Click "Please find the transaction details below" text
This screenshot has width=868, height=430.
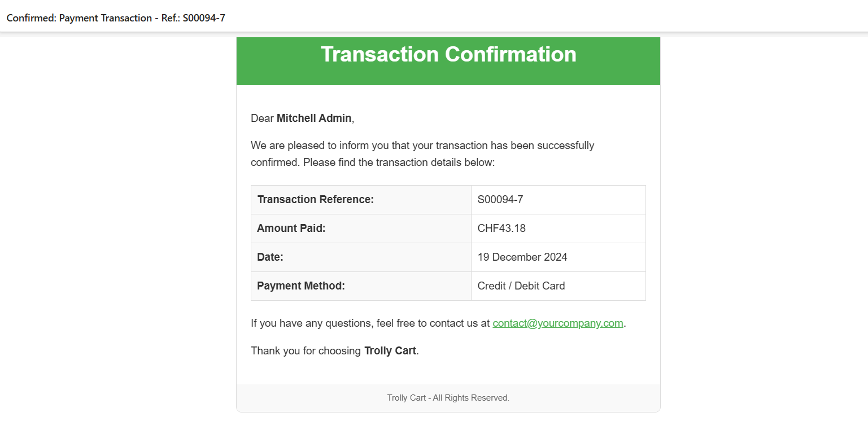pos(399,163)
